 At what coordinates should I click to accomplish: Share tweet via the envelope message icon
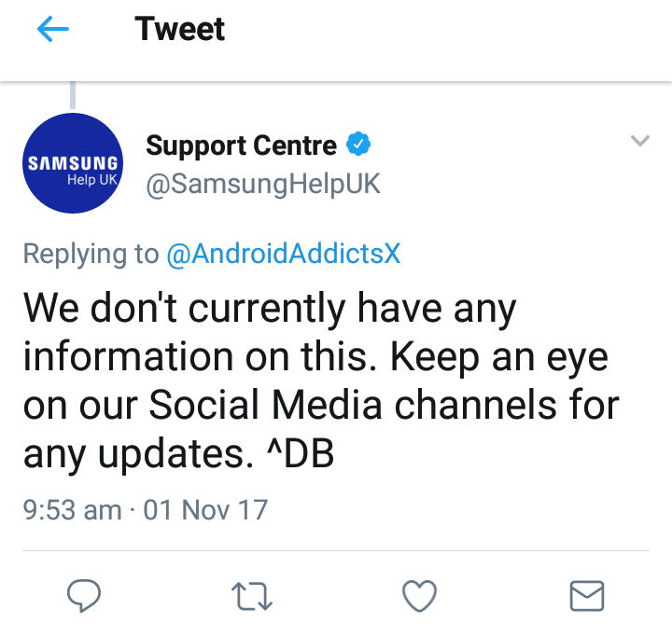pyautogui.click(x=587, y=596)
